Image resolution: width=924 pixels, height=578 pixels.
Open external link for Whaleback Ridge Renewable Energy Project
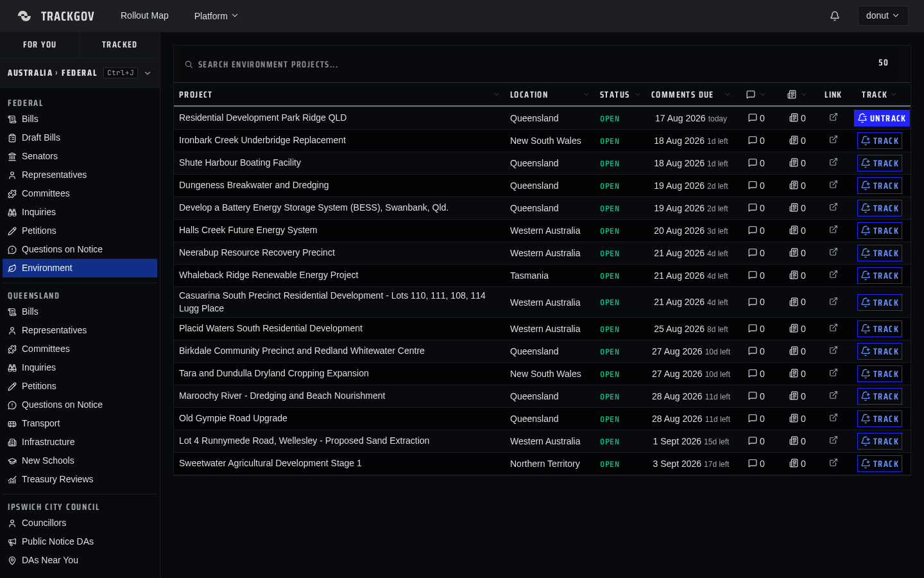pos(834,275)
